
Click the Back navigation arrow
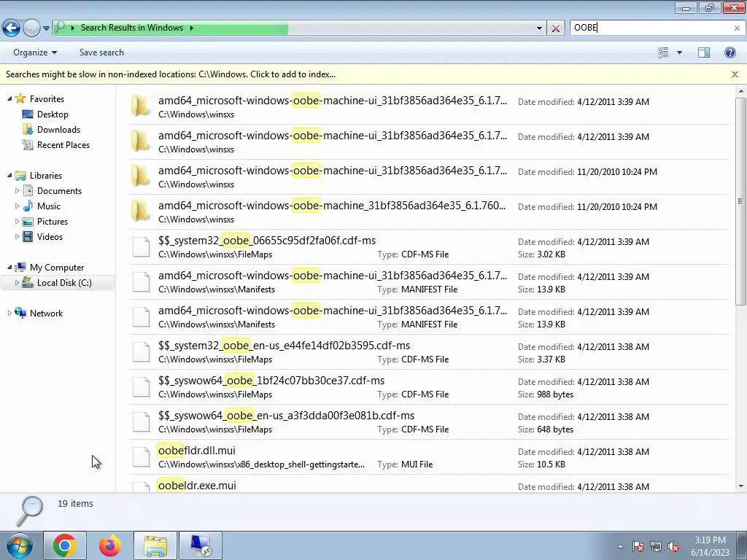[12, 28]
